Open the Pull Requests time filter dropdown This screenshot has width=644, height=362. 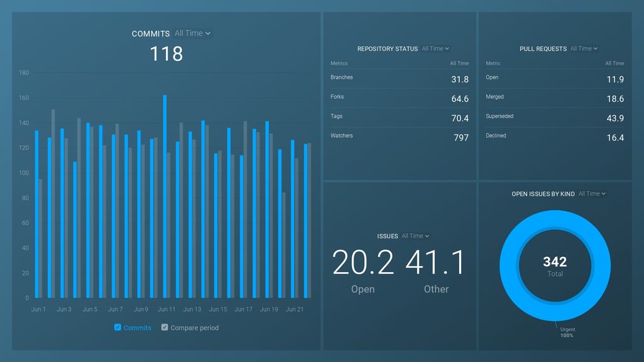(x=584, y=48)
